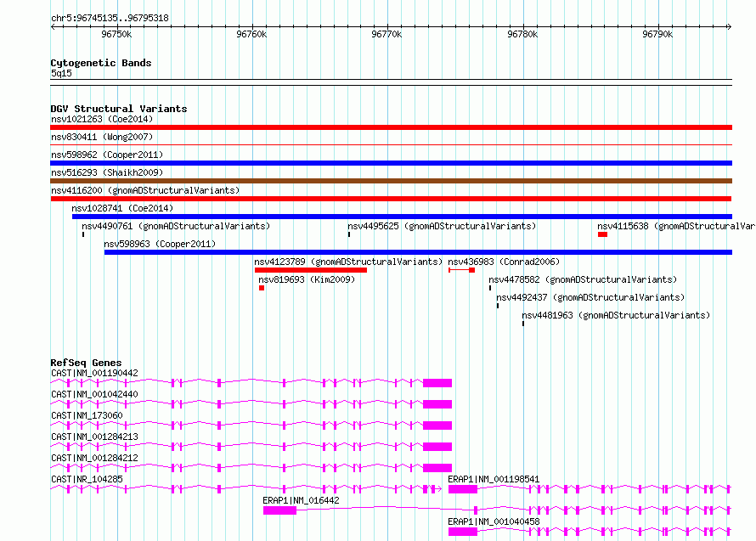The width and height of the screenshot is (756, 541).
Task: Click the nsv4490761 (gnomADStructuralVariants) label
Action: click(x=176, y=226)
